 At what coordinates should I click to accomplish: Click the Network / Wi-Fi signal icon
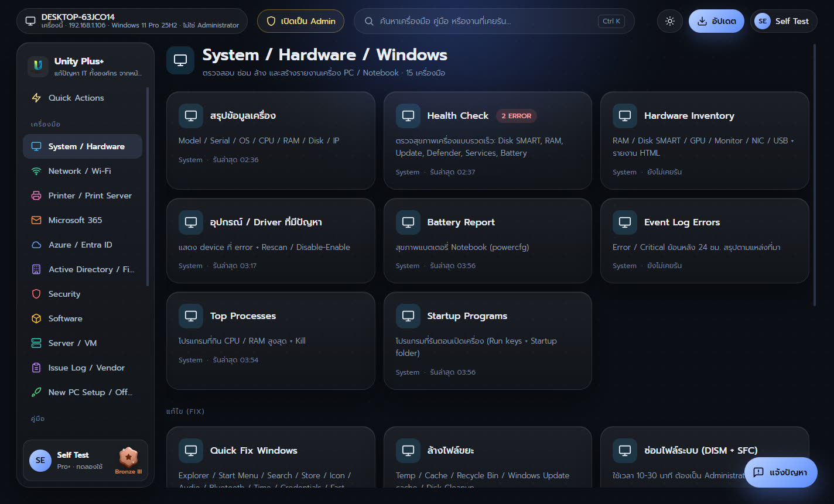36,171
